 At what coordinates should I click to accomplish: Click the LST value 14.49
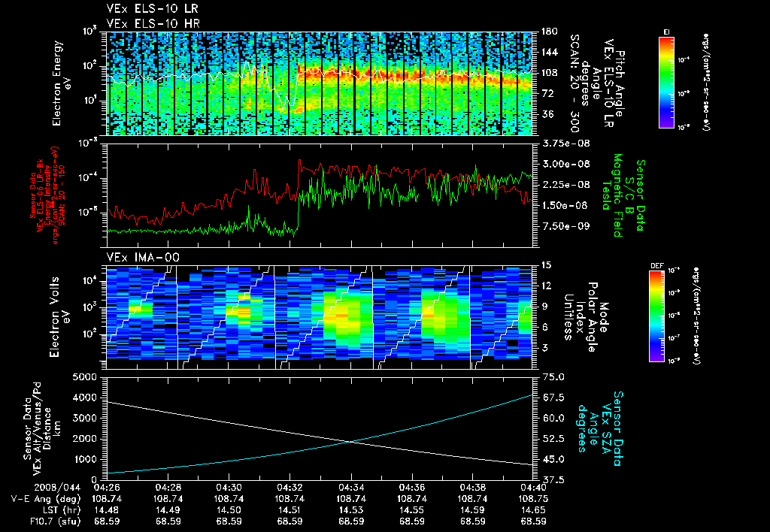(168, 510)
